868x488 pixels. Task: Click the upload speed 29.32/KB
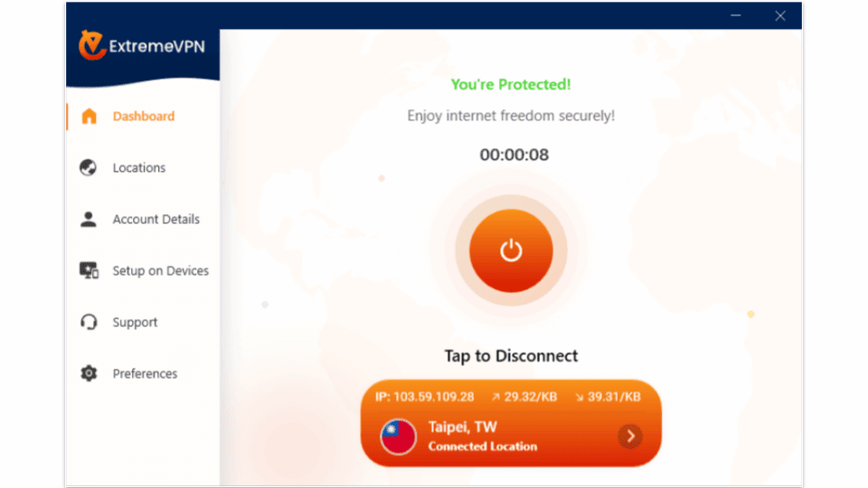[524, 397]
